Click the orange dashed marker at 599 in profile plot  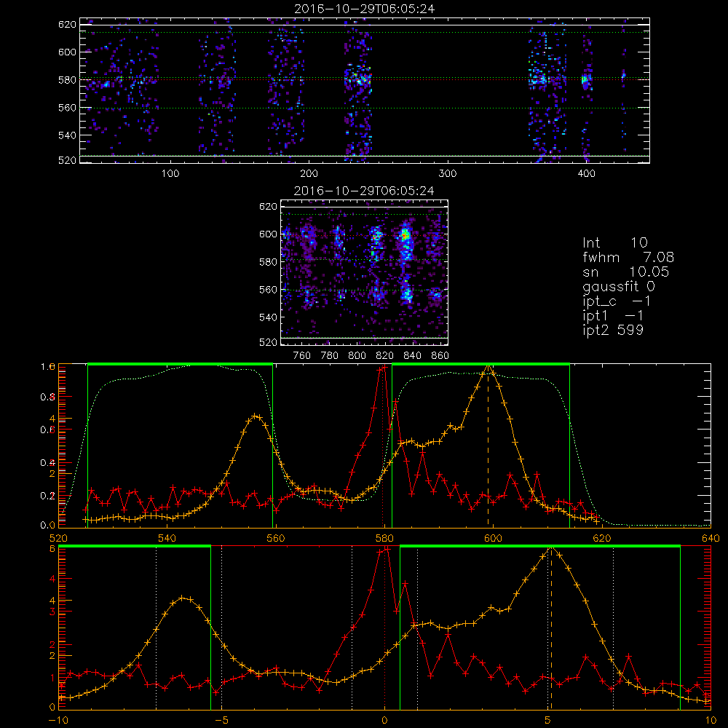click(x=488, y=448)
